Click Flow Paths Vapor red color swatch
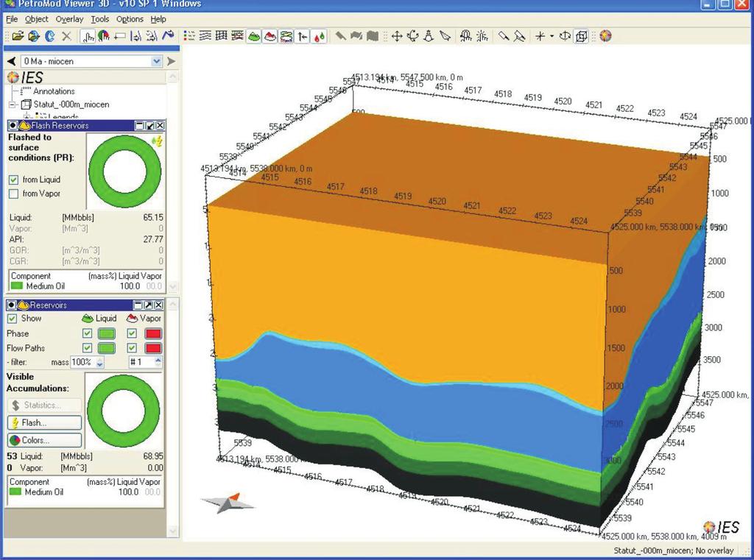The width and height of the screenshot is (754, 560). coord(153,348)
